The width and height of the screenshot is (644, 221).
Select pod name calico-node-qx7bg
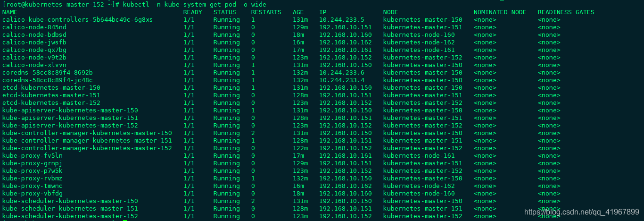click(x=34, y=50)
